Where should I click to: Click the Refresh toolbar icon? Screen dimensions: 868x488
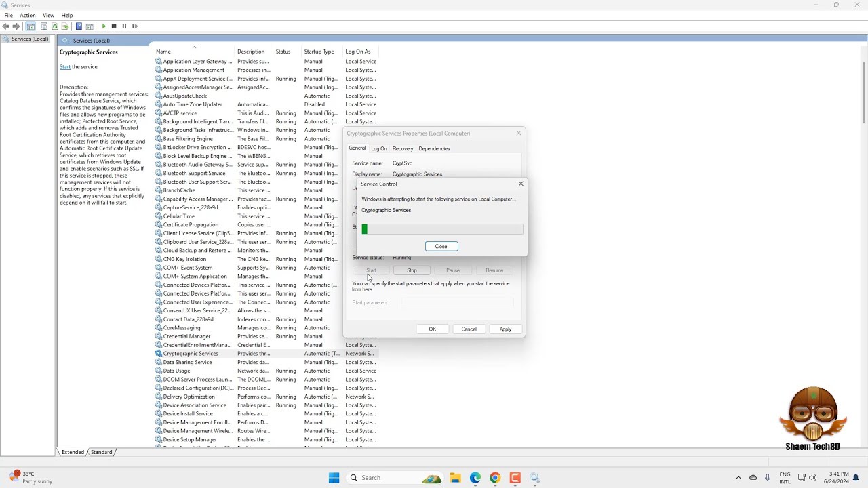(x=55, y=26)
